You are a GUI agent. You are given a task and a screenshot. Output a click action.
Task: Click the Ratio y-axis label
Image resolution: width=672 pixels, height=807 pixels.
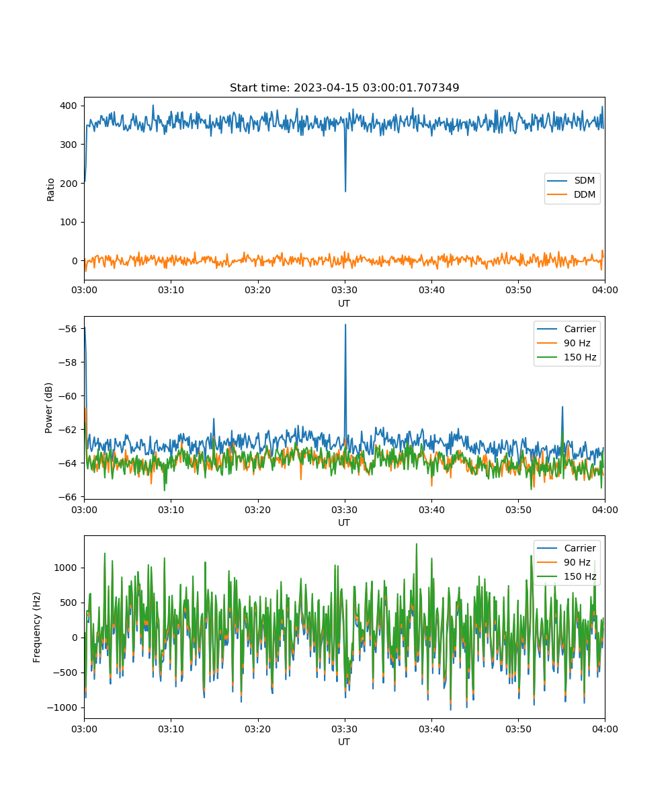point(51,189)
